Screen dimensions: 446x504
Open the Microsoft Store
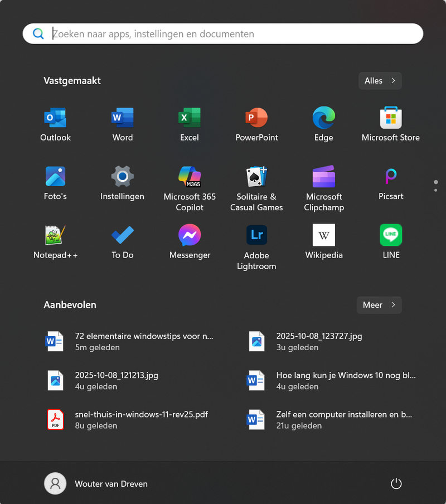click(x=390, y=118)
